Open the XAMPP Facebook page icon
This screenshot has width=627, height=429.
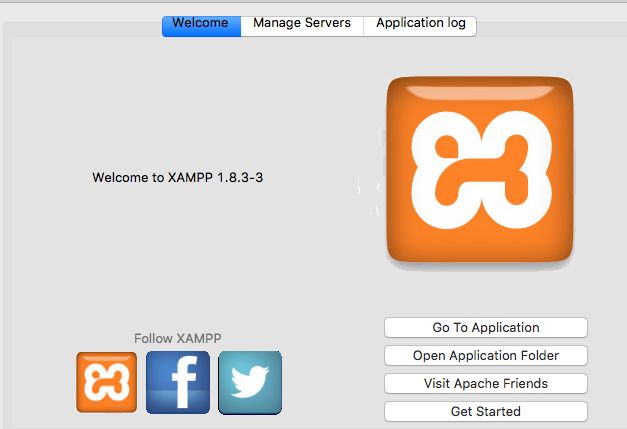pyautogui.click(x=178, y=382)
